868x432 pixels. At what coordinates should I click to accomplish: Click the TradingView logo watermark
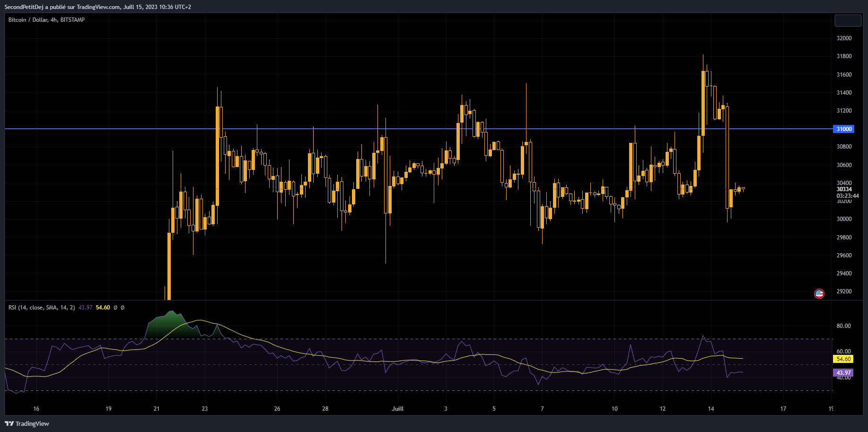click(27, 423)
